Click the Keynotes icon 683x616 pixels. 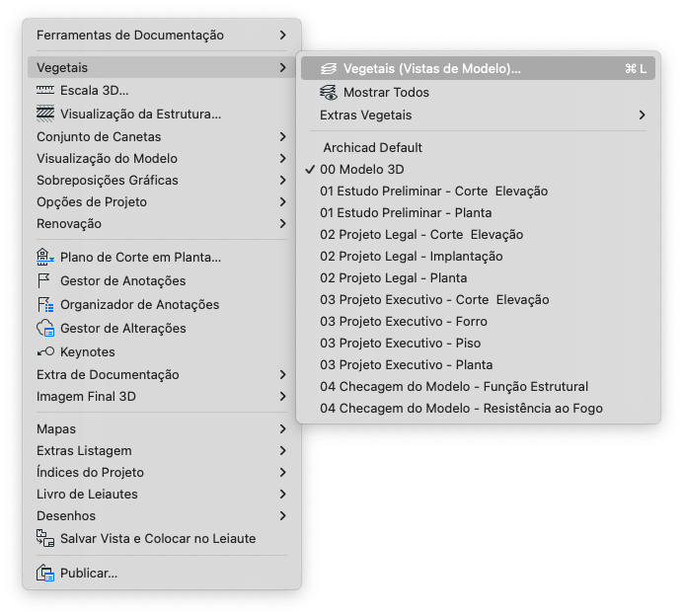click(45, 351)
